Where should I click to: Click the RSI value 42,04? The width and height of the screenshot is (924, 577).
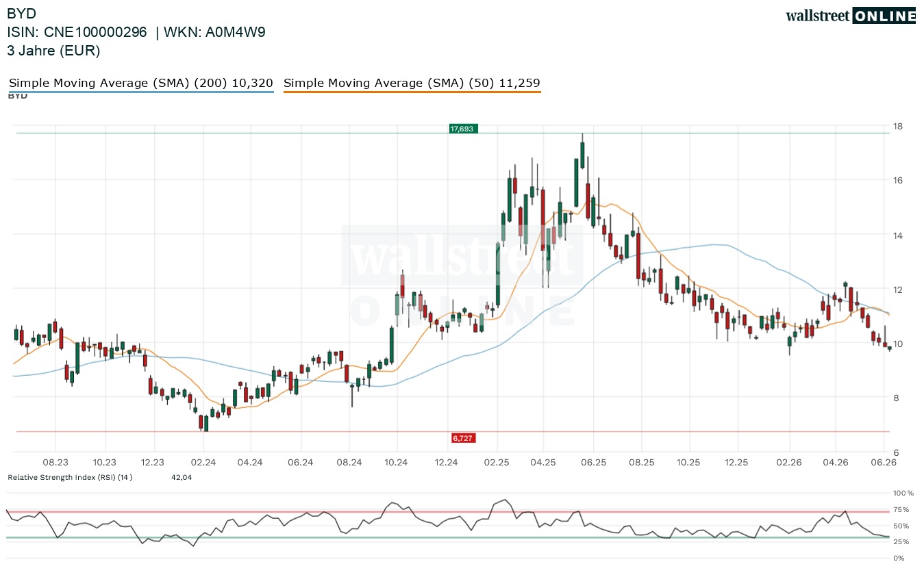click(182, 477)
